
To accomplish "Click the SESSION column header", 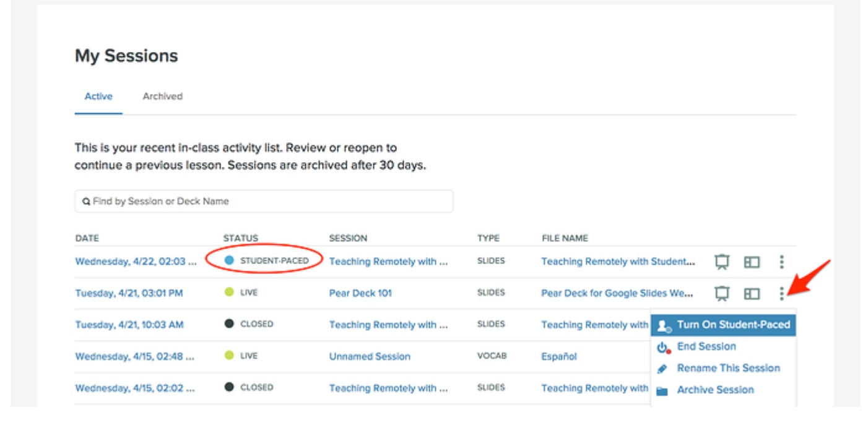I will (x=348, y=238).
